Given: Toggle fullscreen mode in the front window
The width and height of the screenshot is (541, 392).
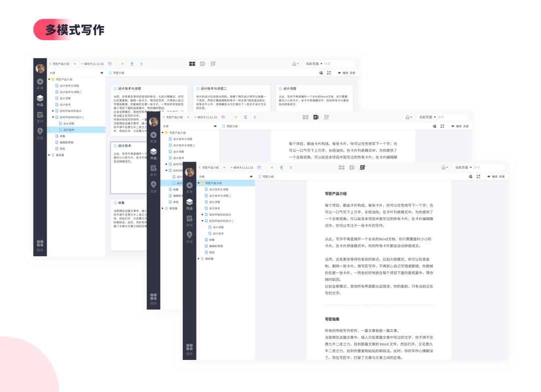Looking at the screenshot, I should (x=478, y=177).
